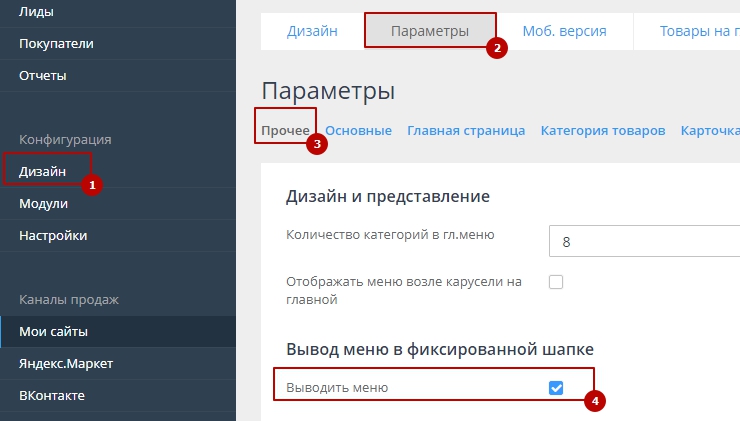Screen dimensions: 740x421
Task: Uncheck the Выводить меню checkbox
Action: tap(556, 388)
